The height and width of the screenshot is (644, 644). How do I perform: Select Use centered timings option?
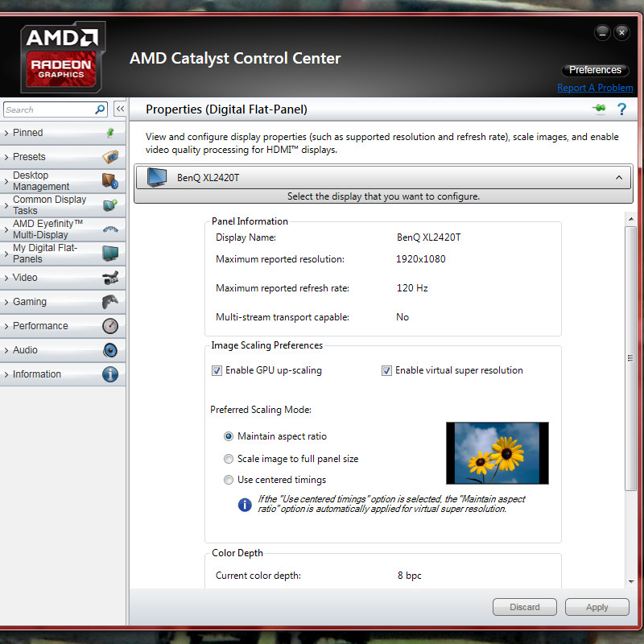tap(229, 480)
